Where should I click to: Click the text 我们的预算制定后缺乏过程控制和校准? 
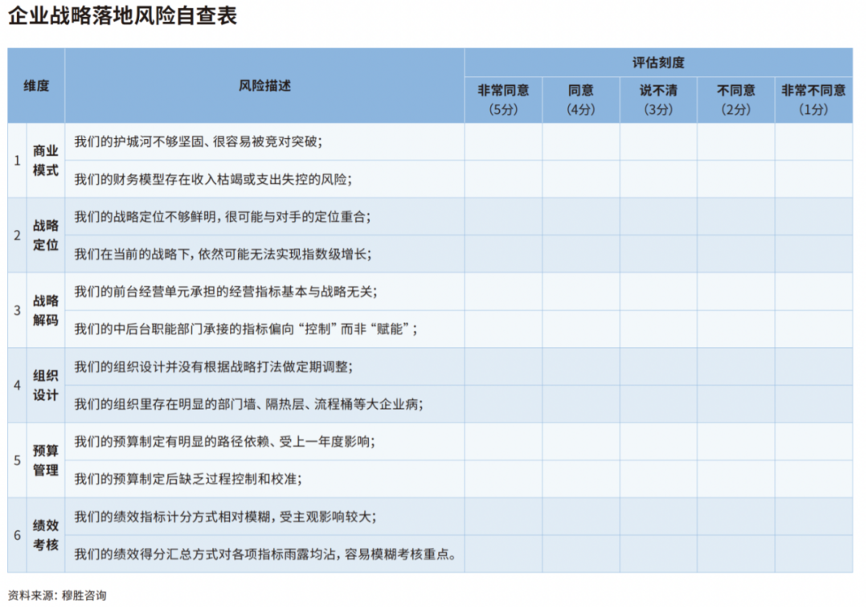[x=188, y=479]
